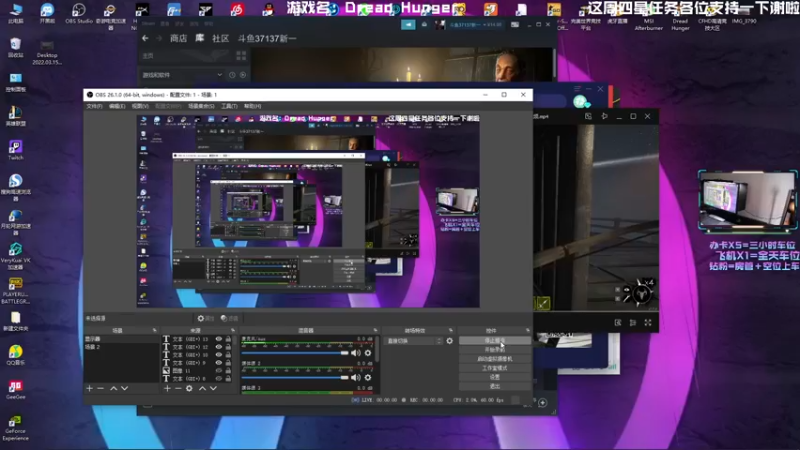Click the Steam library recent clock icon
800x450 pixels.
232,75
